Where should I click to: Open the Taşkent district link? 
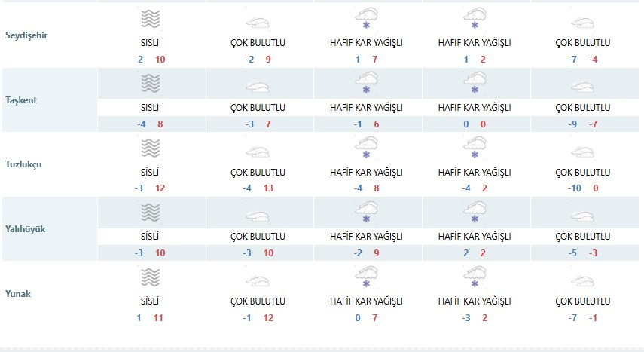[21, 99]
